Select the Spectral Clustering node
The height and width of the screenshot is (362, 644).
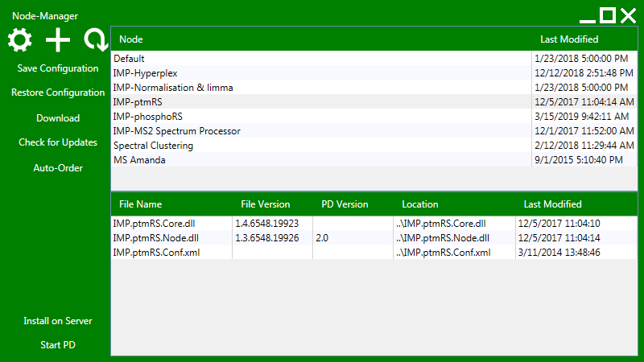374,146
